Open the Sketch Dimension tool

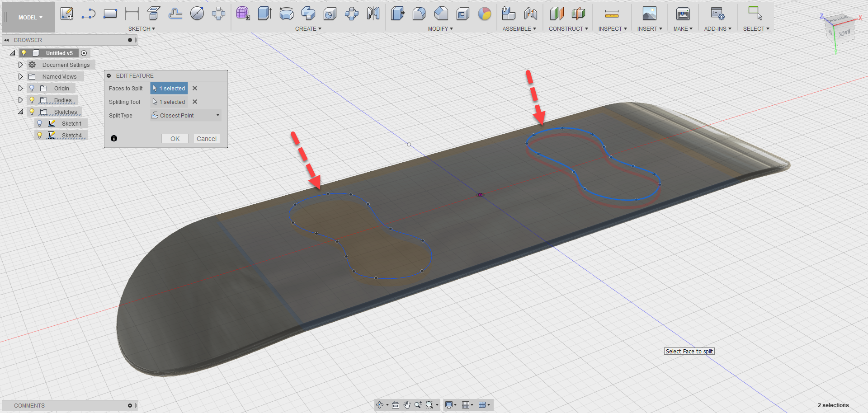131,14
